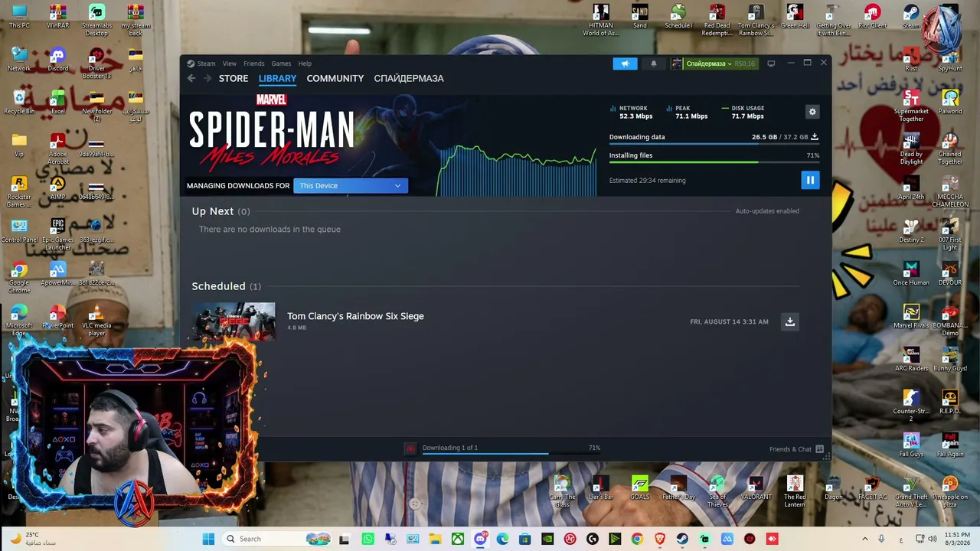980x551 pixels.
Task: Open the Games menu
Action: [x=281, y=64]
